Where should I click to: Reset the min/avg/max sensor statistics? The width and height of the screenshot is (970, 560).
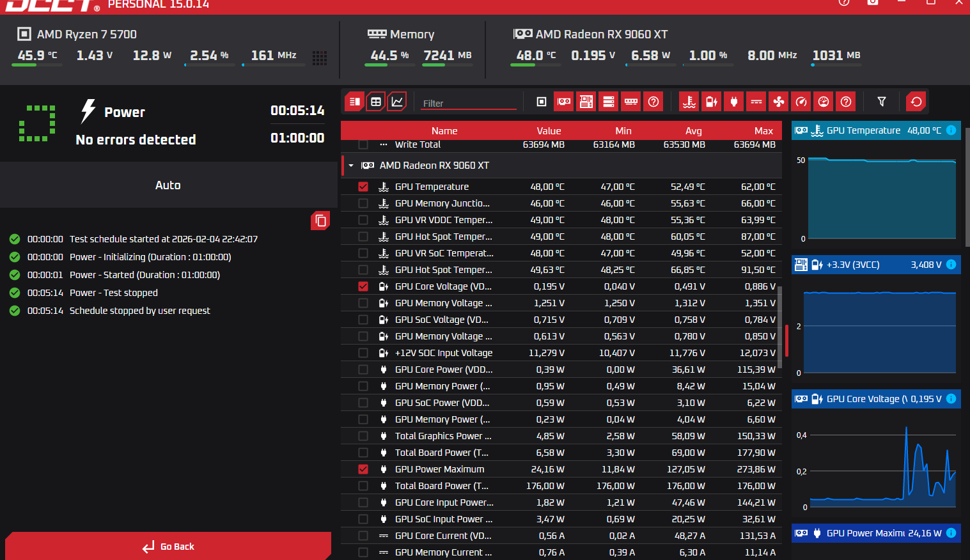[916, 102]
